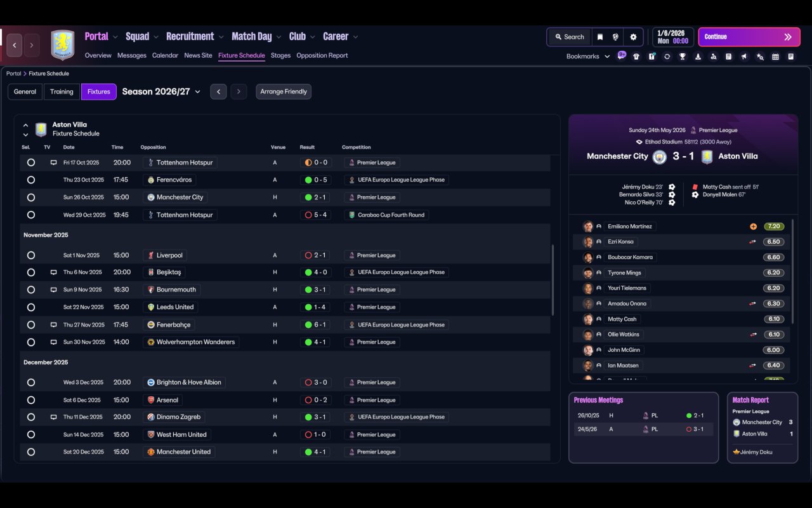The width and height of the screenshot is (812, 508).
Task: Click the Search field in top bar
Action: pos(569,37)
